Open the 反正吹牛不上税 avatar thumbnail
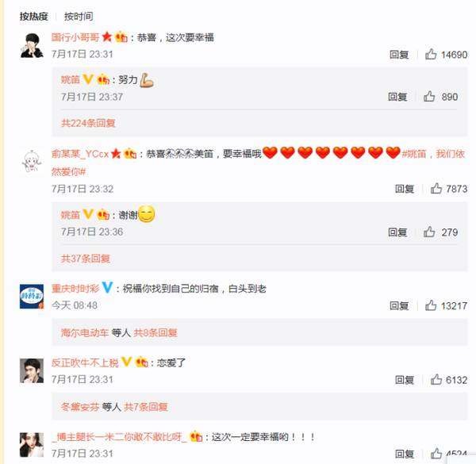This screenshot has height=464, width=476. point(32,370)
